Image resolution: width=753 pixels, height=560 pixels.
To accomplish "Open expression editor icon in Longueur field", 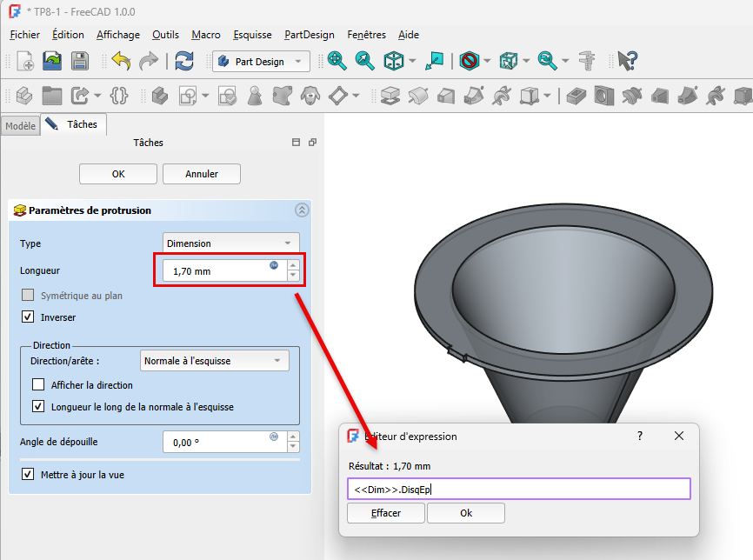I will point(274,265).
